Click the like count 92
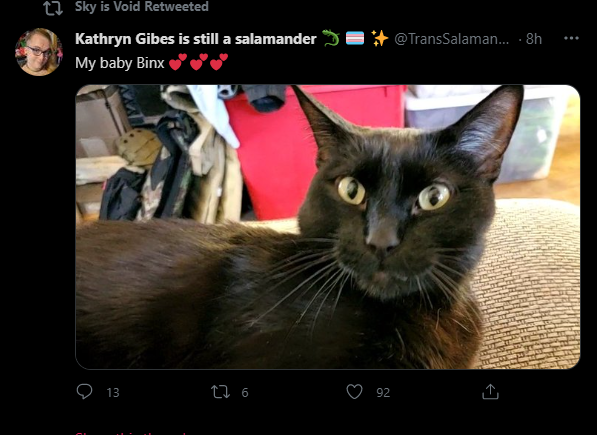This screenshot has height=435, width=597. (x=383, y=392)
